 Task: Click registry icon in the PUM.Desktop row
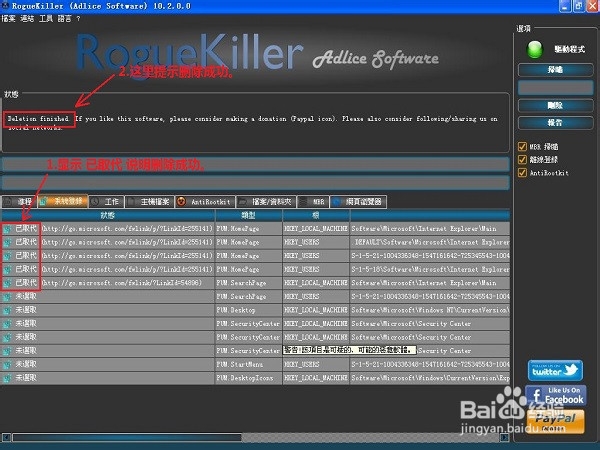pos(7,310)
